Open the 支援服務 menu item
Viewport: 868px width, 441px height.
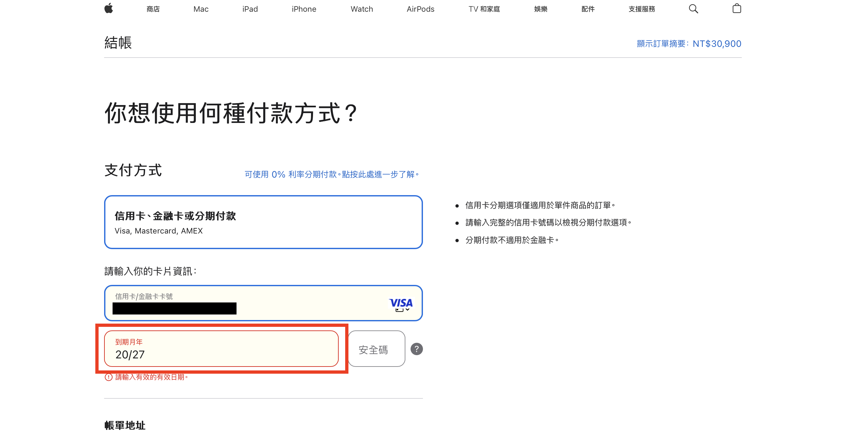(642, 9)
